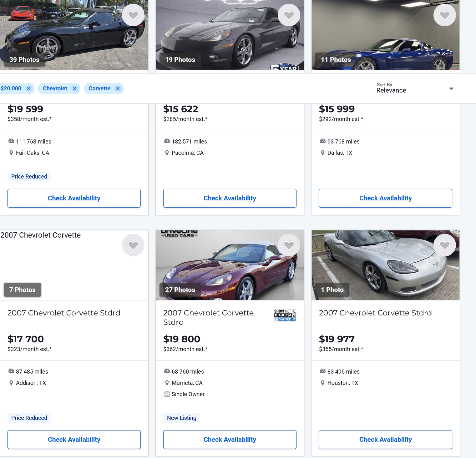Open the 2007 Corvette Stdrd $17 700 title
Screen dimensions: 476x458
click(x=64, y=313)
